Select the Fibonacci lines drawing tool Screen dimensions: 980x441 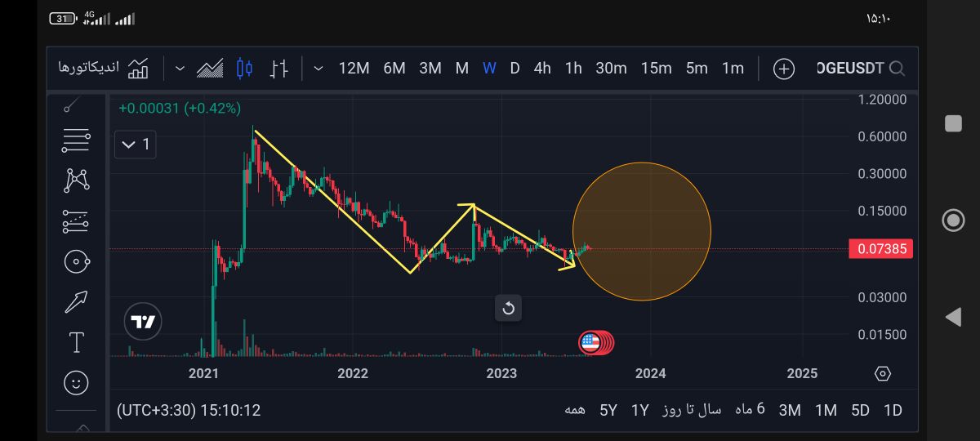point(76,140)
